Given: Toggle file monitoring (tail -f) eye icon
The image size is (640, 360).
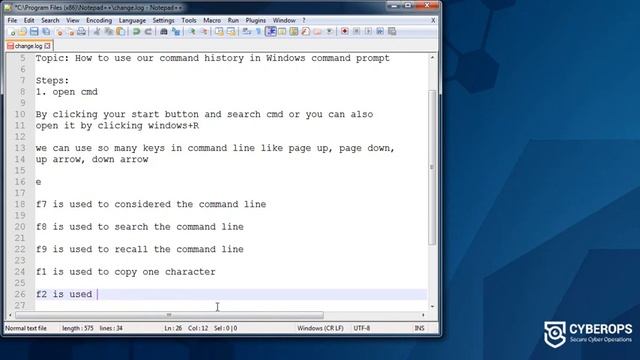Looking at the screenshot, I should [329, 31].
